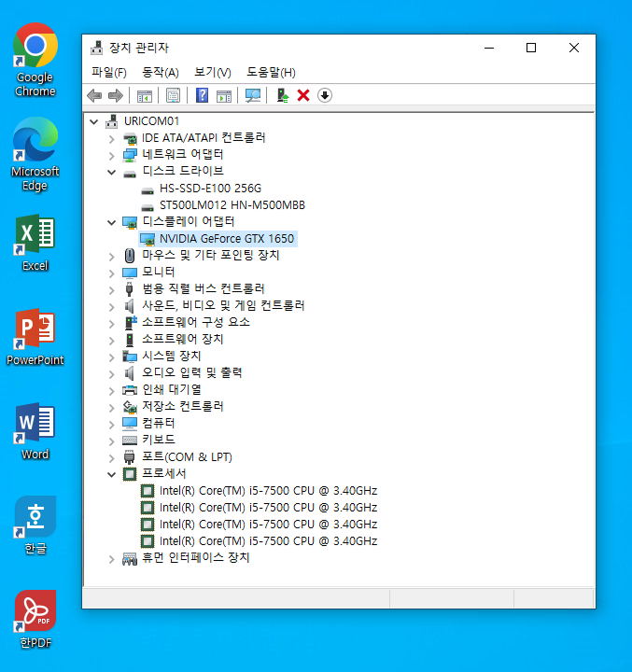This screenshot has height=672, width=632.
Task: Expand 저장소 컨트롤러 chevron
Action: (111, 408)
